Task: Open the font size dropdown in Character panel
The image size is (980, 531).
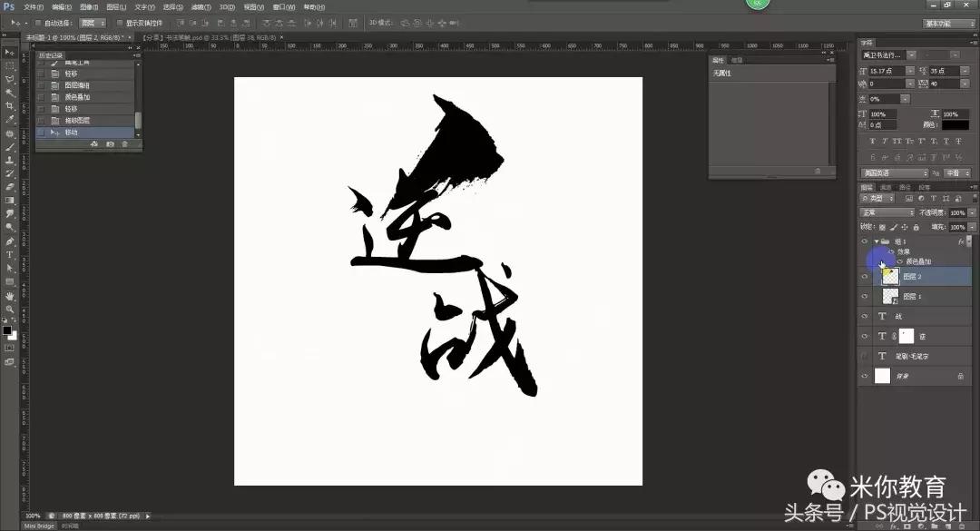Action: pyautogui.click(x=910, y=71)
